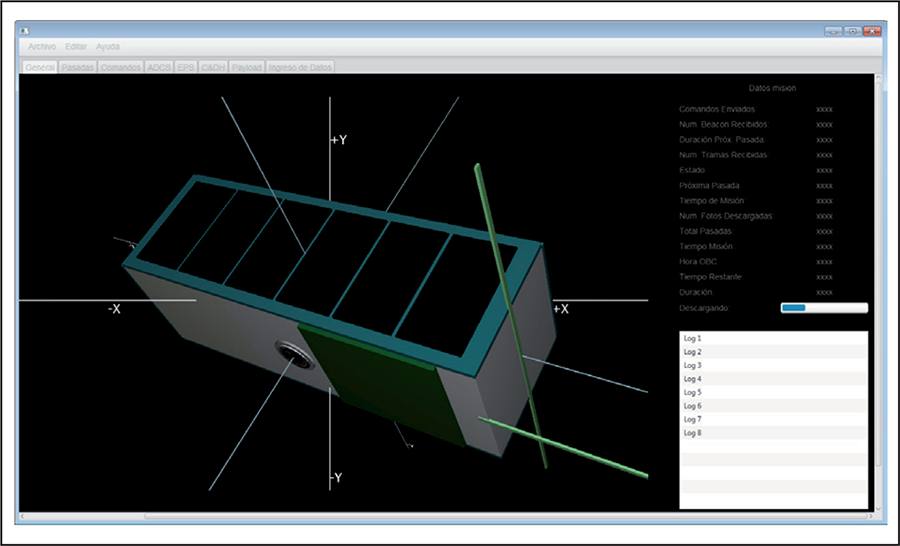Click the +Y axis label
This screenshot has height=546, width=900.
[339, 140]
